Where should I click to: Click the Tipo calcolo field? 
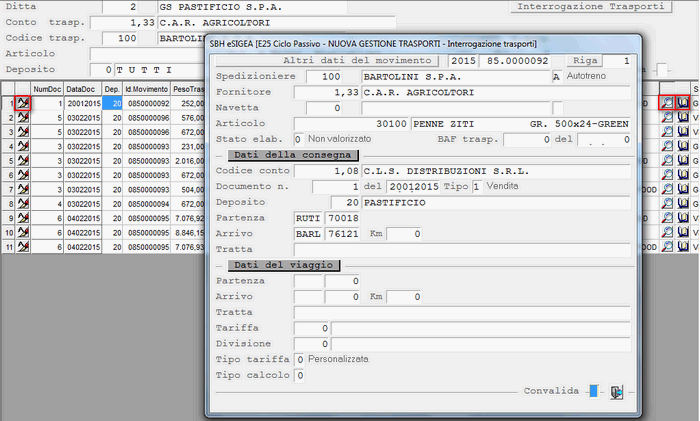(x=300, y=375)
